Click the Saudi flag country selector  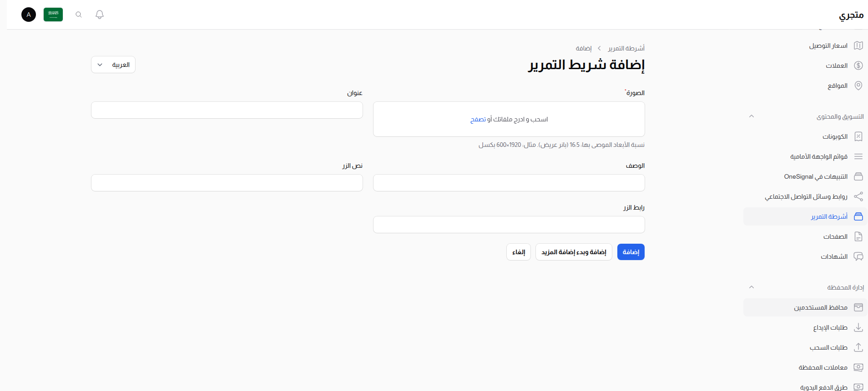[x=53, y=15]
